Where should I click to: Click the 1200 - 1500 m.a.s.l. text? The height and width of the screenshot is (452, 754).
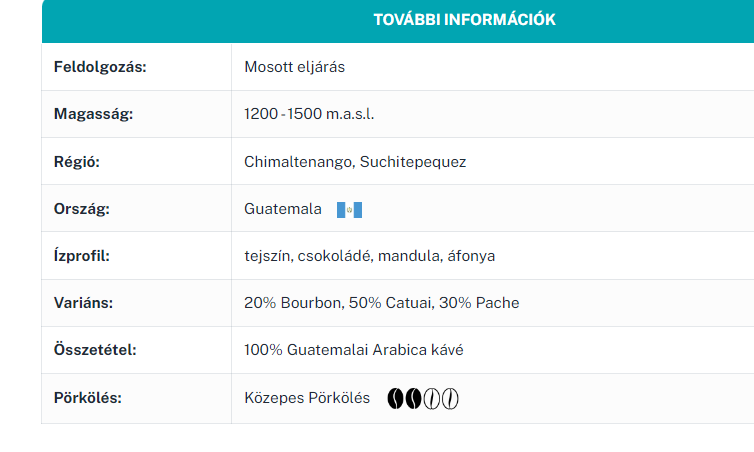tap(309, 114)
